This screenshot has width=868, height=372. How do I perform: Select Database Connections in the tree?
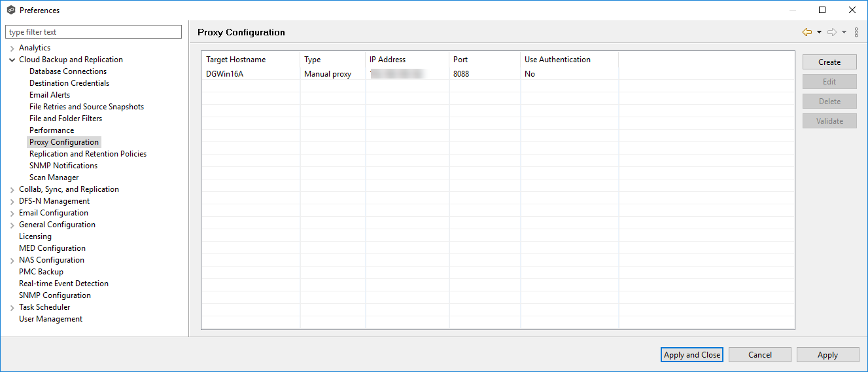[x=68, y=71]
